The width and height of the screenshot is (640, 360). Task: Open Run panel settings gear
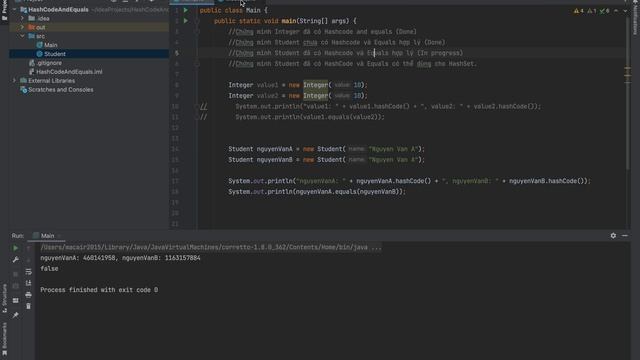coord(613,236)
